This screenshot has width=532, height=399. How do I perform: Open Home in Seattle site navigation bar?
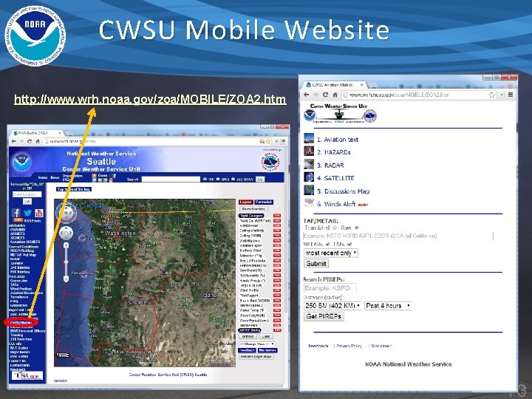(43, 177)
